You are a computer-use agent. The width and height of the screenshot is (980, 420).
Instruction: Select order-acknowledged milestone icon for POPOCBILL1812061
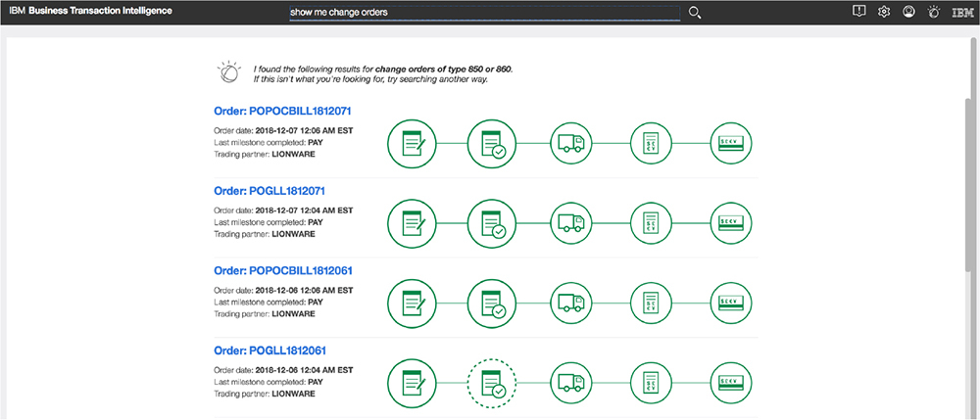tap(492, 303)
